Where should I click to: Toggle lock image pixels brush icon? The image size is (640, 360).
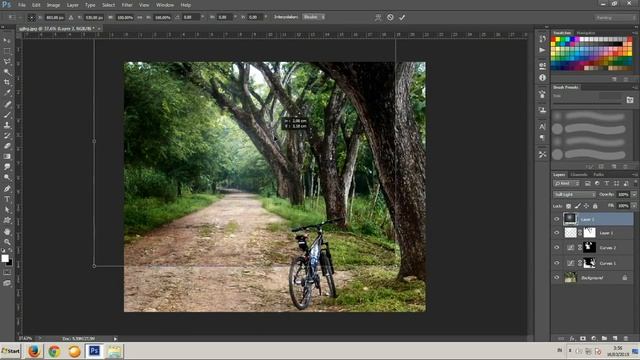(577, 206)
